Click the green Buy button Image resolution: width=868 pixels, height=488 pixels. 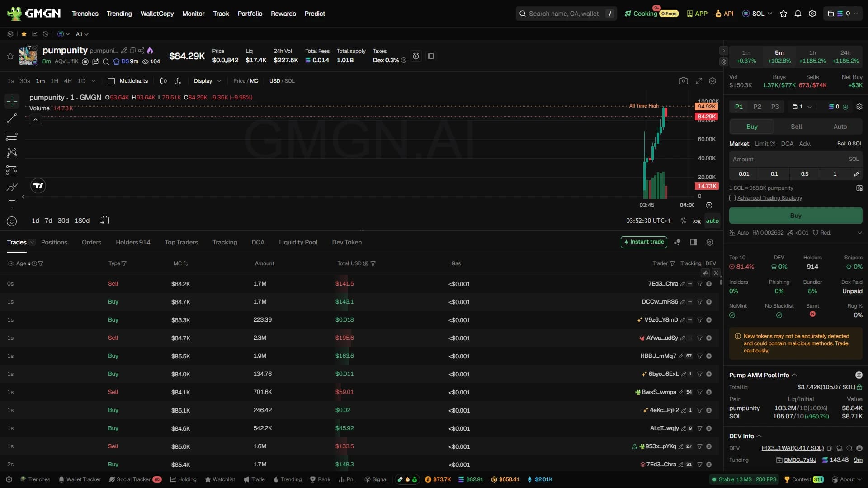pyautogui.click(x=796, y=216)
